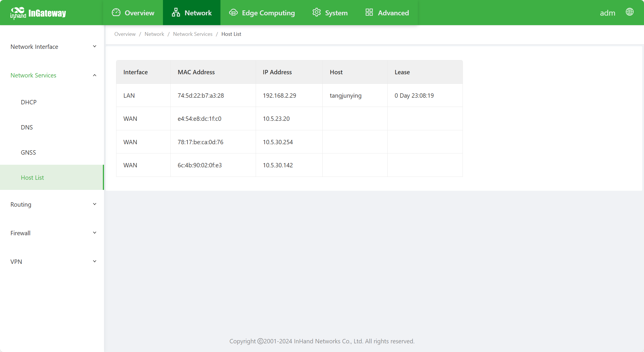Select the GNSS sidebar item
Screen dimensions: 644x352
pyautogui.click(x=28, y=153)
